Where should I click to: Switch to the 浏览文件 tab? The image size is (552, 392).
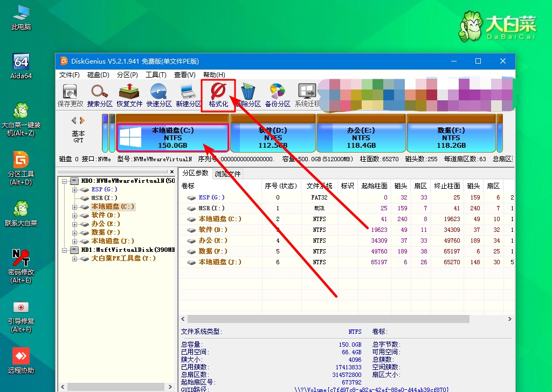coord(228,174)
